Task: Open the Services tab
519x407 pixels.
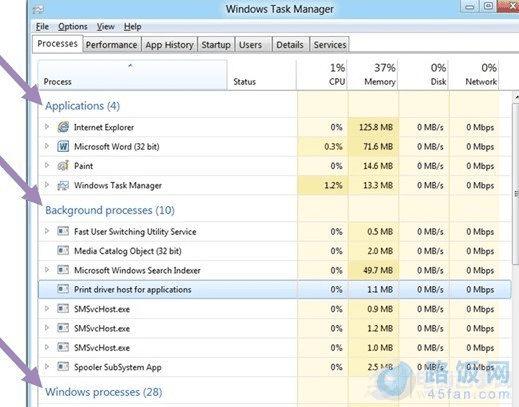Action: [330, 45]
